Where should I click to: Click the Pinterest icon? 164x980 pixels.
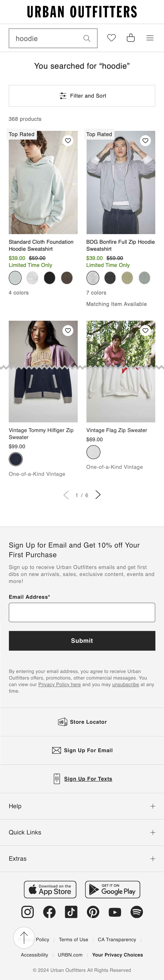[x=93, y=912]
